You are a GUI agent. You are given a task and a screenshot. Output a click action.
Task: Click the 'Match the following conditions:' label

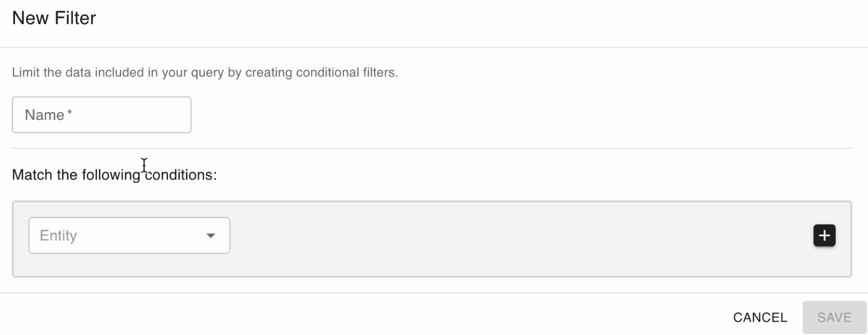pos(114,175)
